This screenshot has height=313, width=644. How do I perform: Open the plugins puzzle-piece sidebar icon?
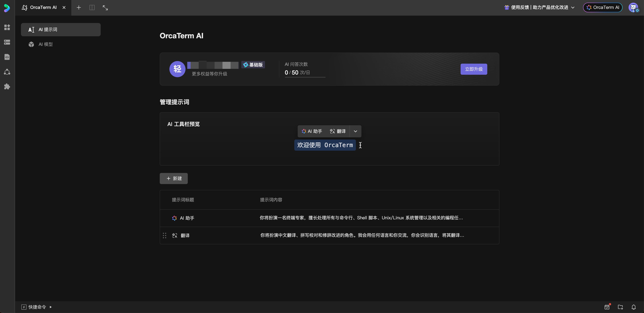(7, 87)
